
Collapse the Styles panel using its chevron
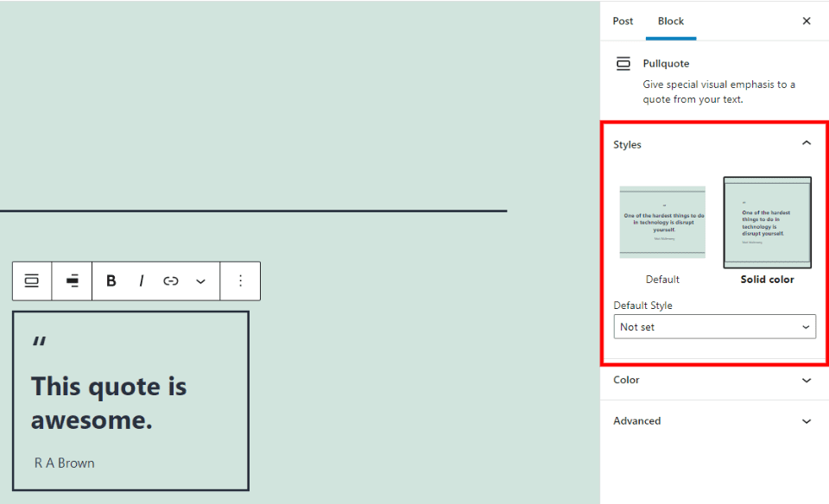[x=807, y=143]
